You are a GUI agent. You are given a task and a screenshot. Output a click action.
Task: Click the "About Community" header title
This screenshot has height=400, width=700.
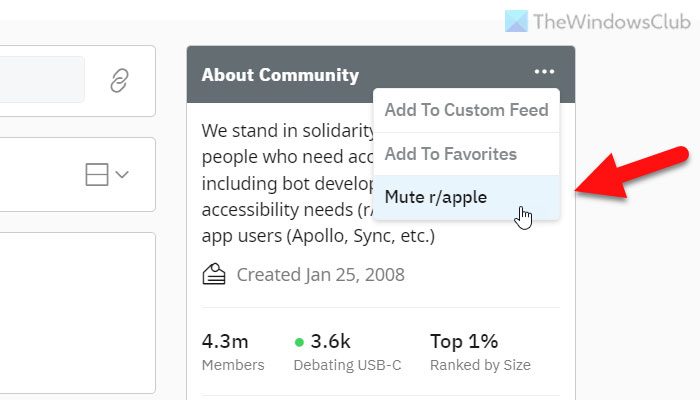[280, 75]
